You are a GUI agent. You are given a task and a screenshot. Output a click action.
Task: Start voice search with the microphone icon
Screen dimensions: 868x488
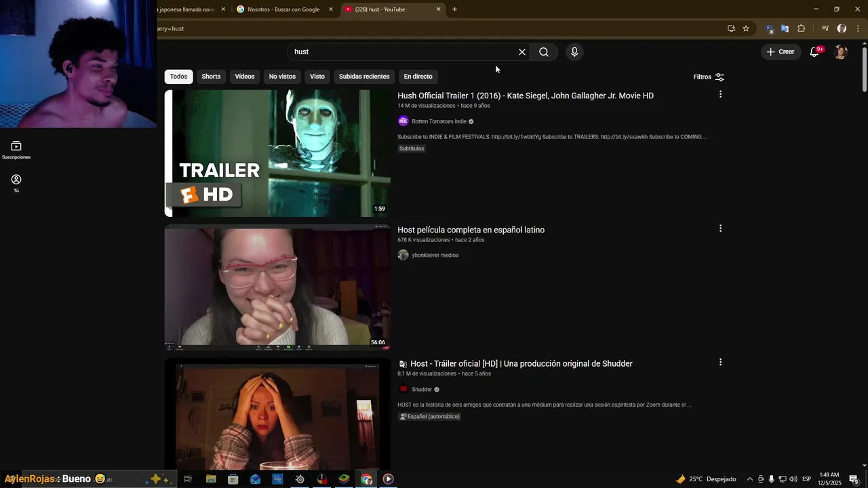574,52
